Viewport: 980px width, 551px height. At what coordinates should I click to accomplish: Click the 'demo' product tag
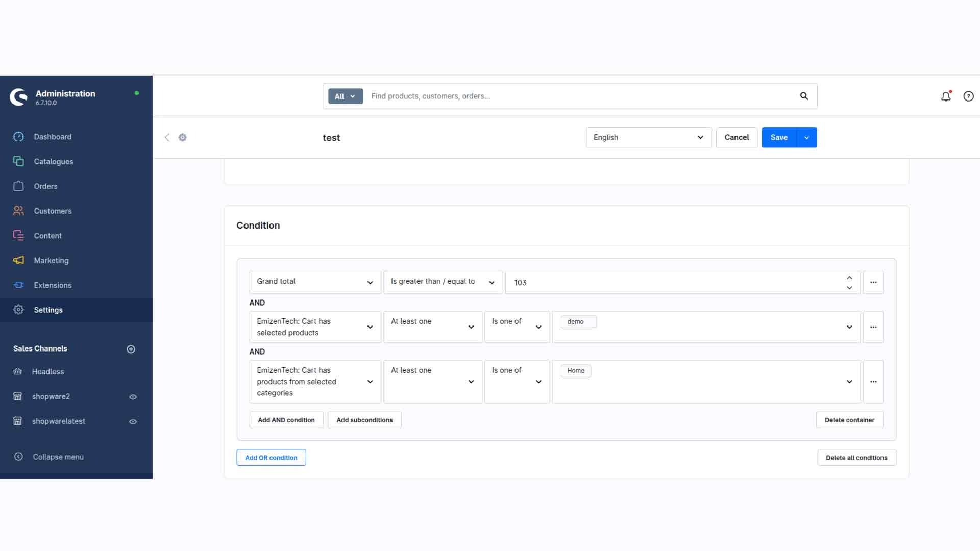(578, 322)
